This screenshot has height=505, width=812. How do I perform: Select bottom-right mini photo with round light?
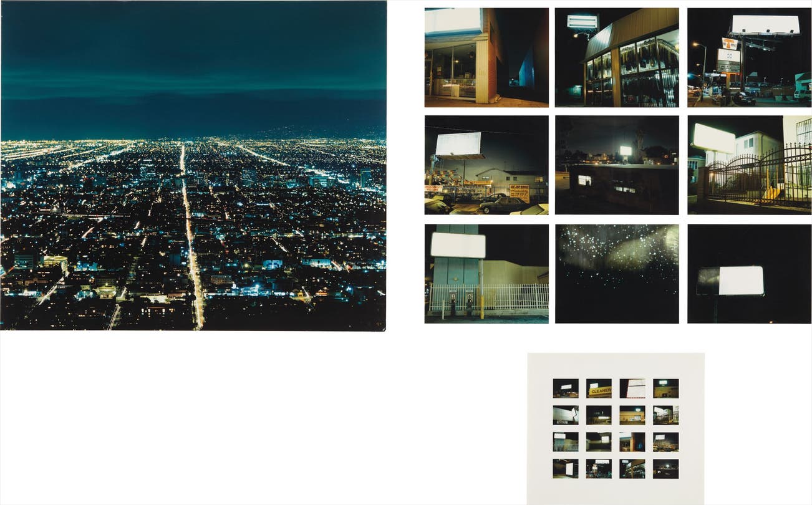coord(665,469)
